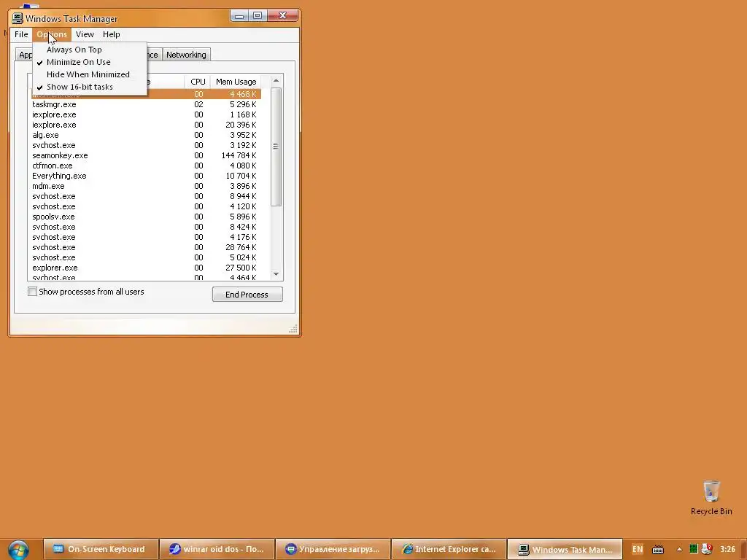Open the Help menu

(x=112, y=34)
